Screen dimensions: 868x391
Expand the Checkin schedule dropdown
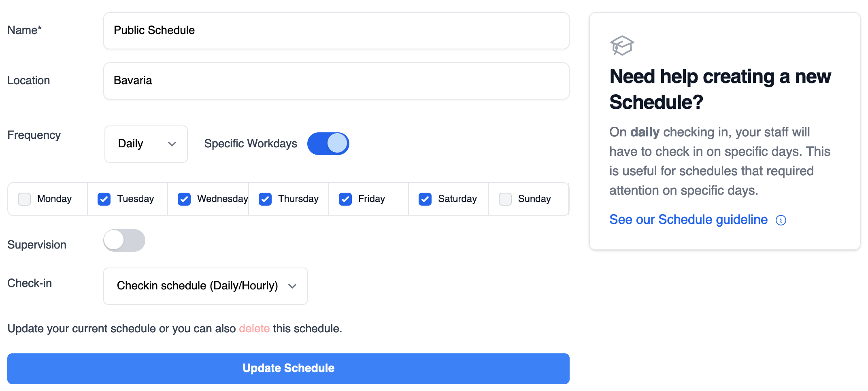click(205, 286)
